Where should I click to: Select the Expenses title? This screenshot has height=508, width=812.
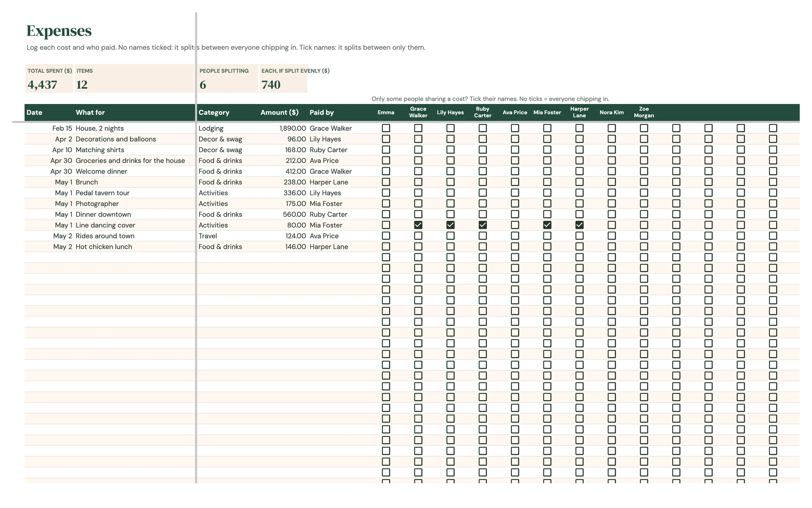pyautogui.click(x=59, y=31)
